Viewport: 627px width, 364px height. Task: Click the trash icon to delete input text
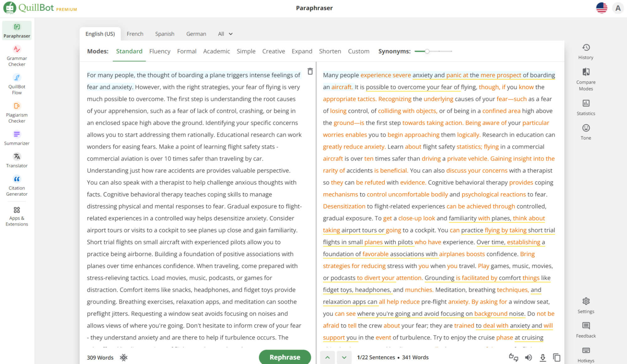310,71
